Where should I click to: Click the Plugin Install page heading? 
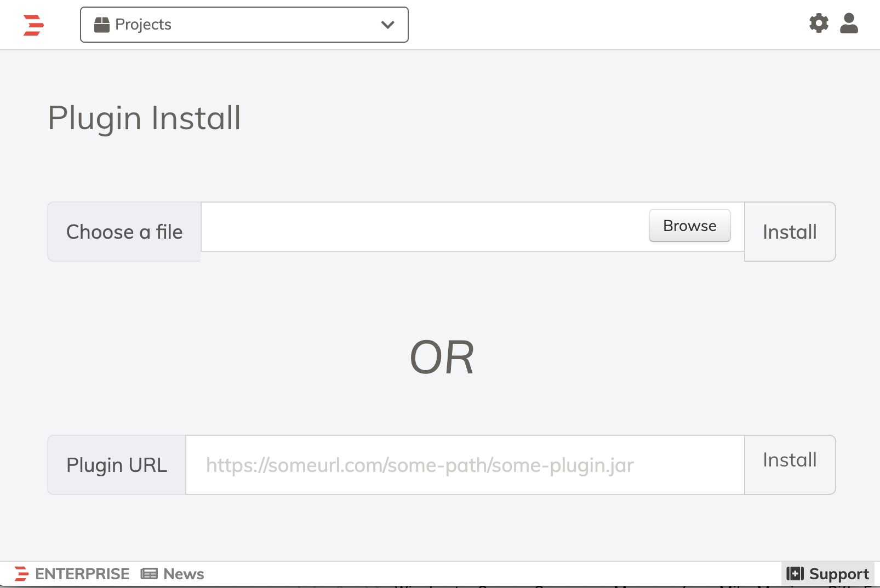144,118
